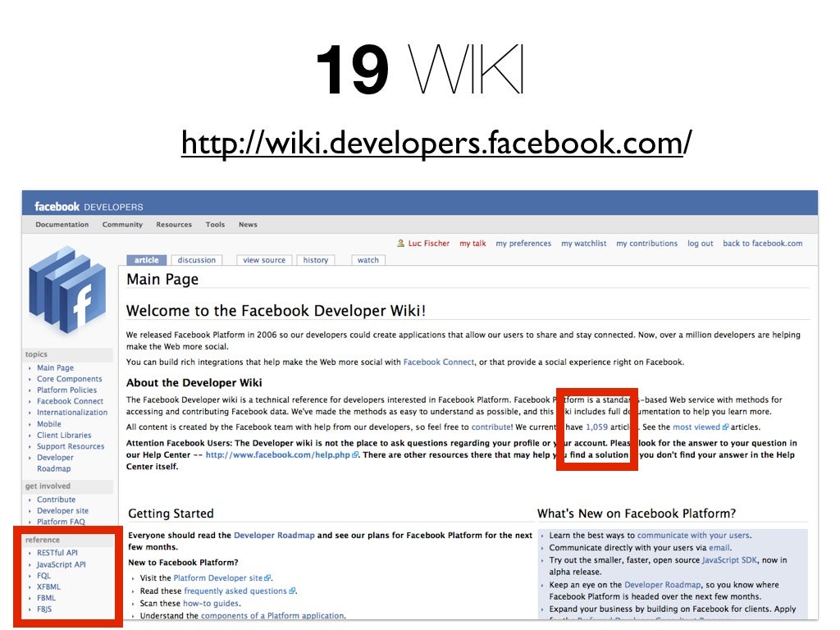Open Support Resources sidebar link

point(71,446)
